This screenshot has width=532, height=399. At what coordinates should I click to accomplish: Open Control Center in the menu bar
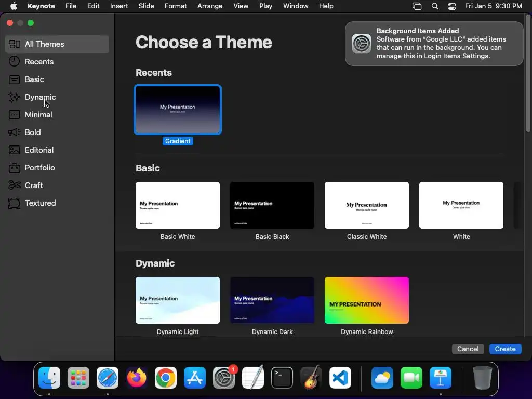tap(452, 6)
